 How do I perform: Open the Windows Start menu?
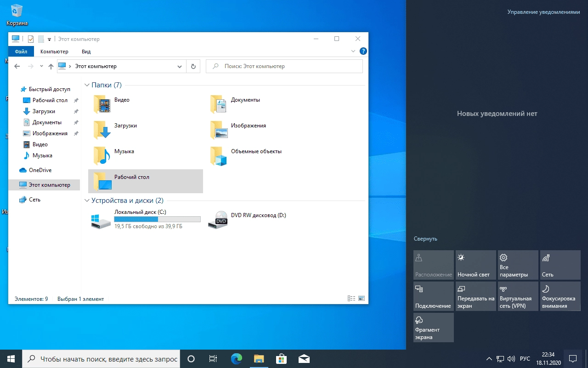click(11, 358)
